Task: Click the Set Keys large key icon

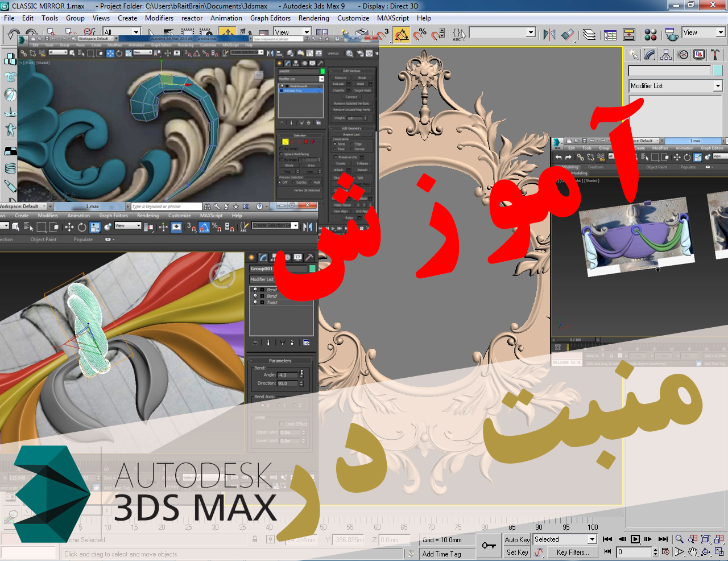Action: click(x=489, y=546)
